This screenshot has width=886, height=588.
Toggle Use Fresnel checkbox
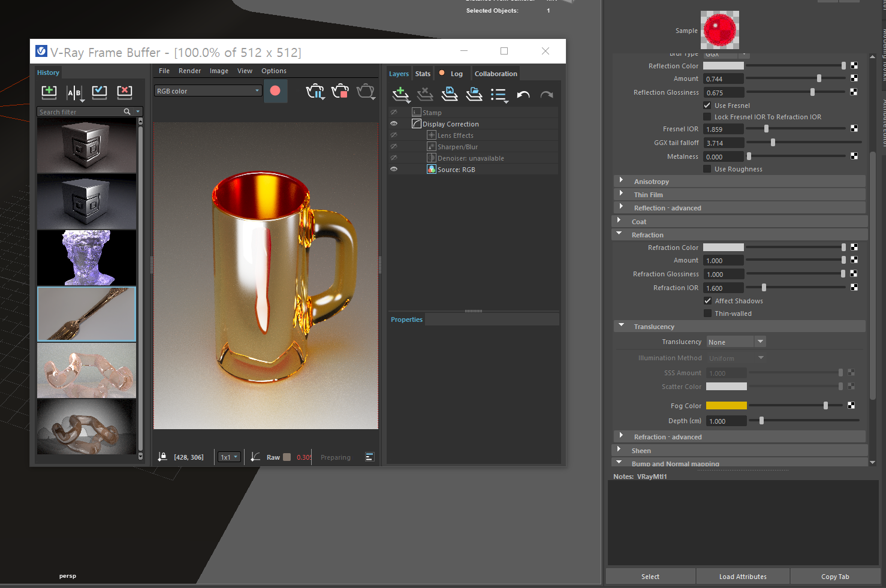pyautogui.click(x=707, y=105)
